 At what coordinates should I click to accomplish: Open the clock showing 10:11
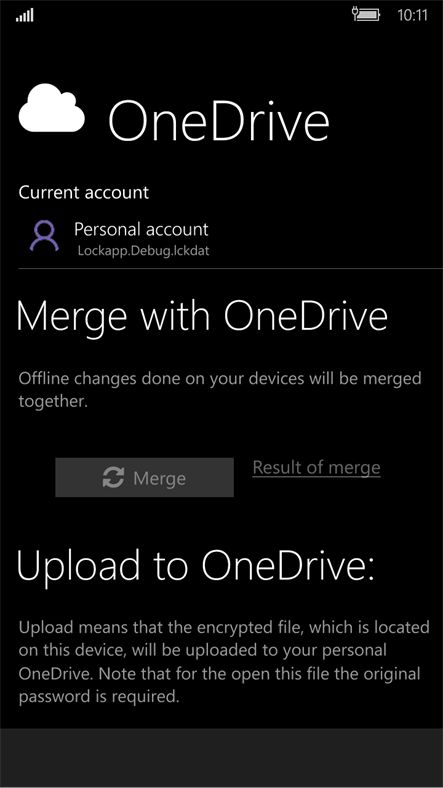click(412, 15)
